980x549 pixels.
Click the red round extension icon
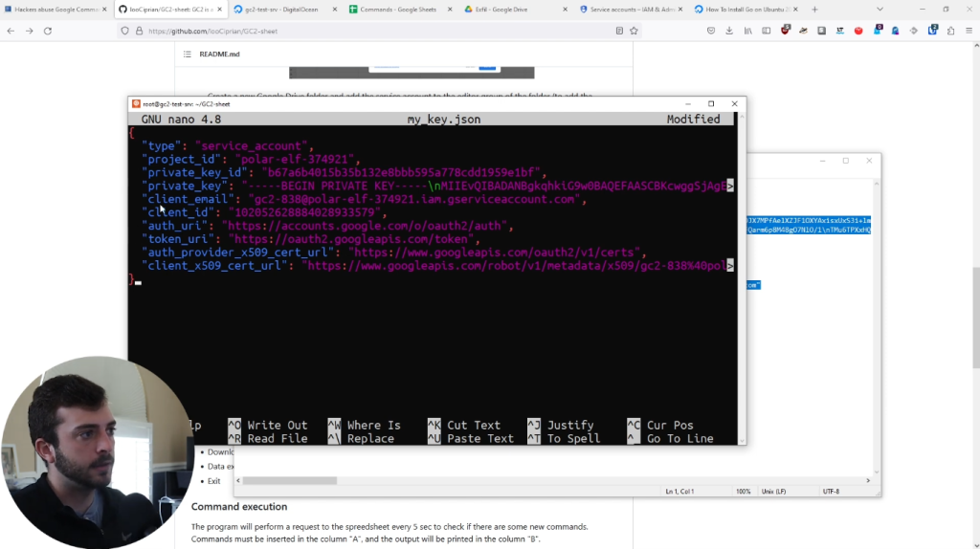point(858,31)
